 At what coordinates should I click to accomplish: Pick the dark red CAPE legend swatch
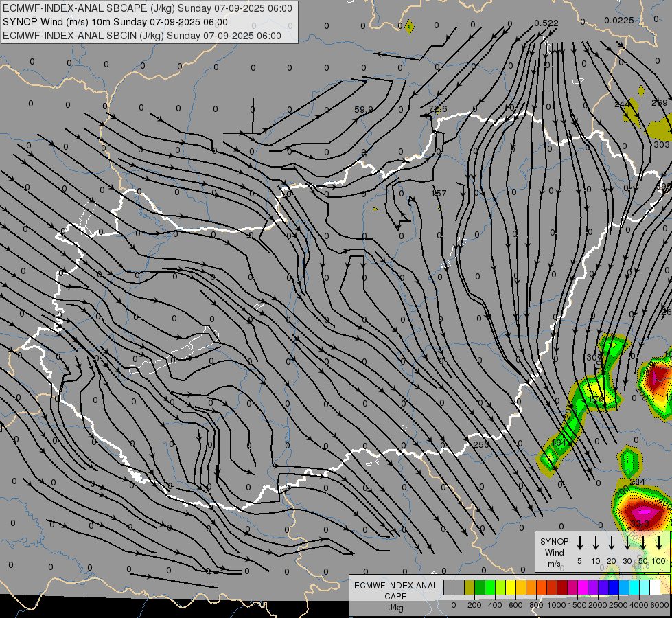(562, 588)
